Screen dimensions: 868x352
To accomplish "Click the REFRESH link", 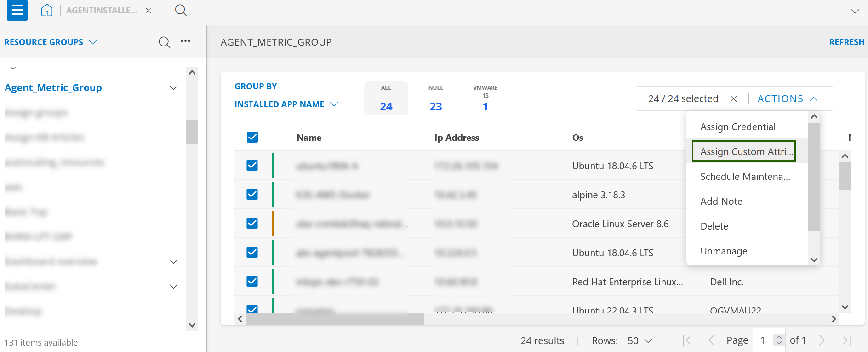I will click(846, 42).
